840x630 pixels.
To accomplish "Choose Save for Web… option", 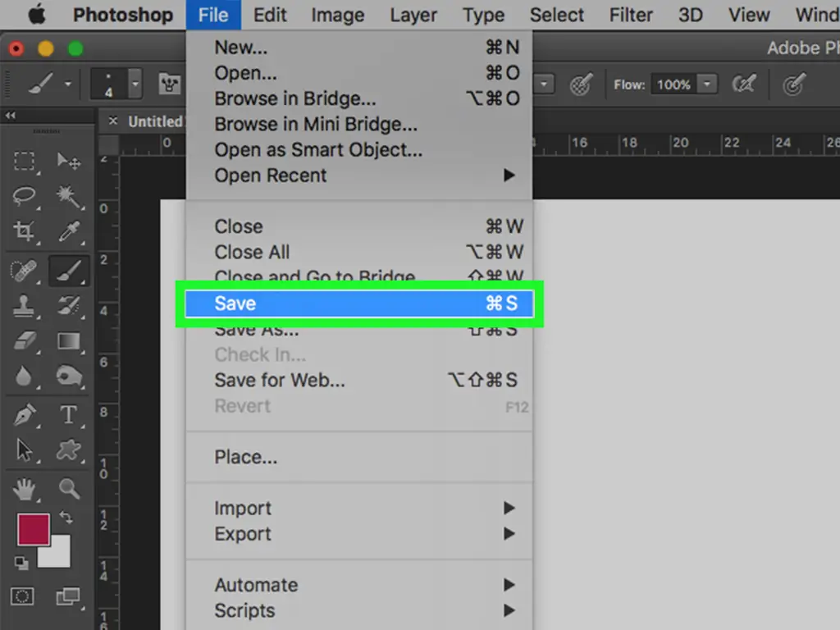I will pos(280,381).
